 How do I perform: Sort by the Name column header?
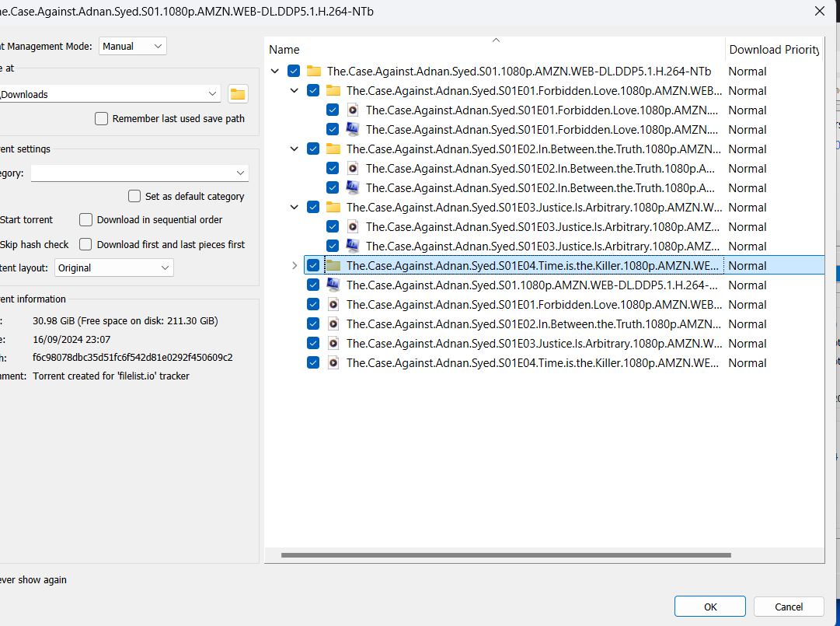(284, 50)
